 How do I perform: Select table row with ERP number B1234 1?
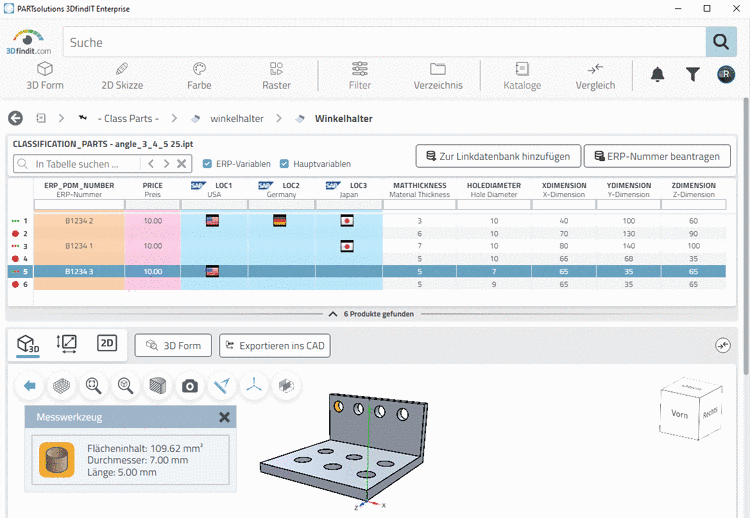click(367, 246)
